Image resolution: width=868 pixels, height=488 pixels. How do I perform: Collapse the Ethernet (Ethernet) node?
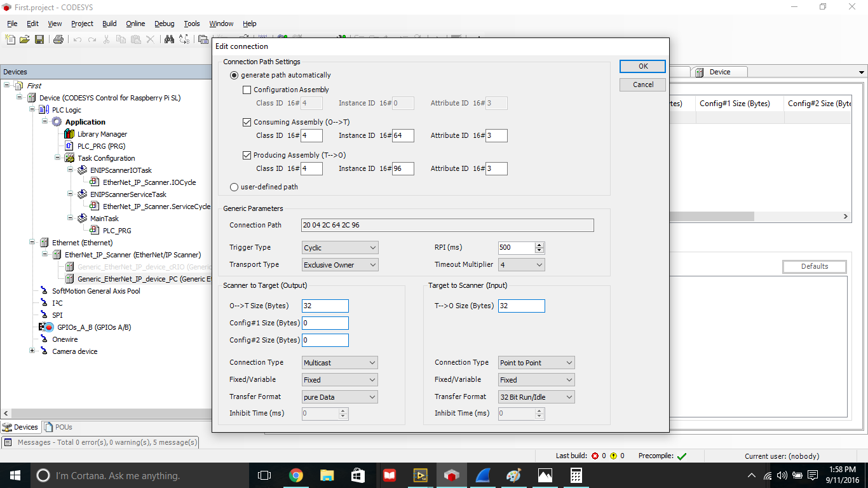pos(32,242)
